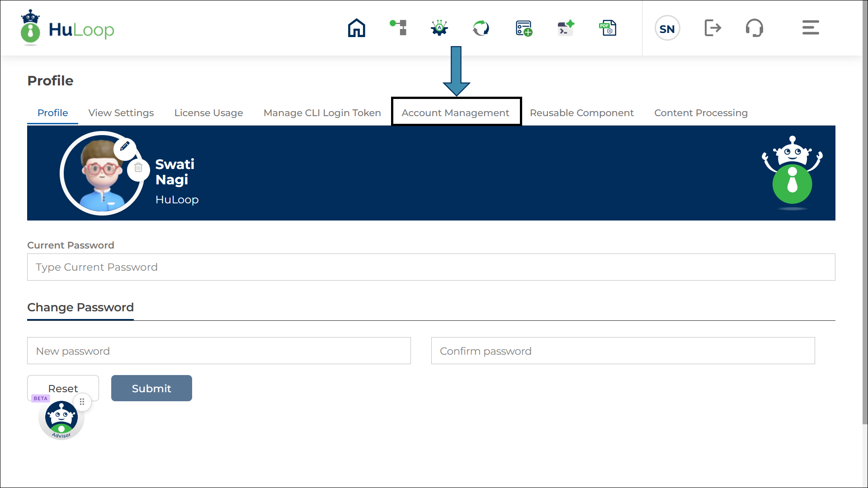The image size is (868, 488).
Task: Click the green circular refresh arrows icon
Action: click(481, 28)
